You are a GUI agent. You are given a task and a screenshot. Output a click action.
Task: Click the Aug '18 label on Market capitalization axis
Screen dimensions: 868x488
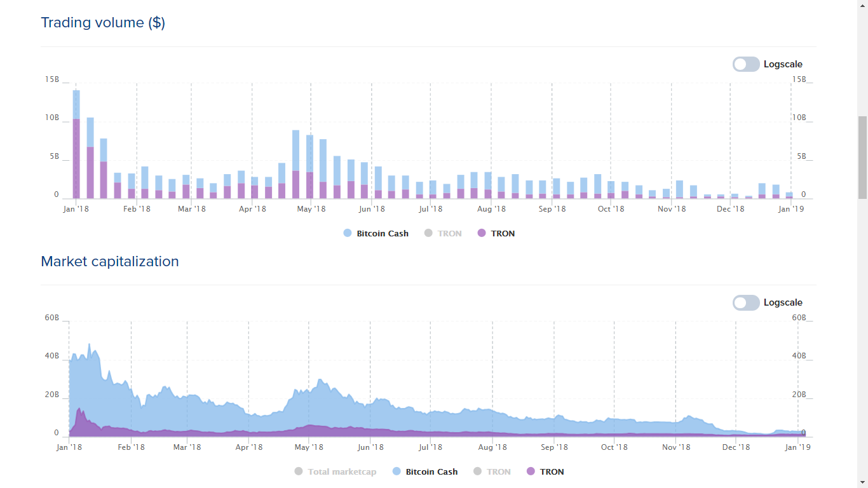(492, 447)
